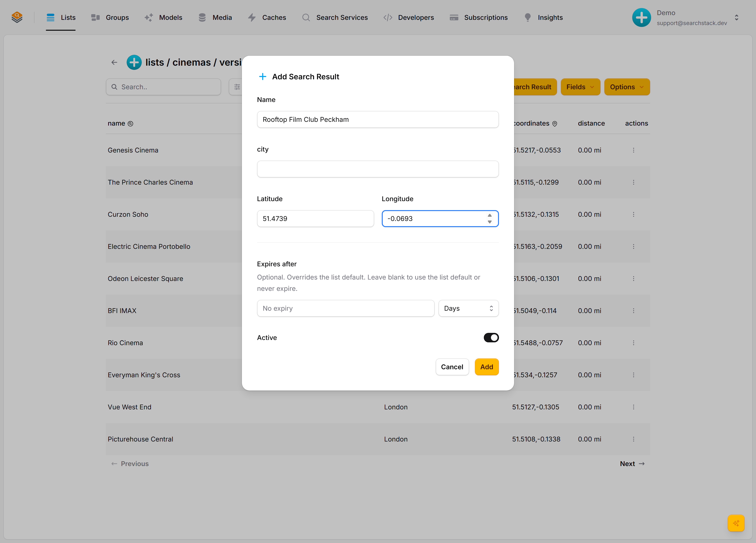Screen dimensions: 756x543
Task: Click the Rio Cinema row name
Action: (125, 343)
